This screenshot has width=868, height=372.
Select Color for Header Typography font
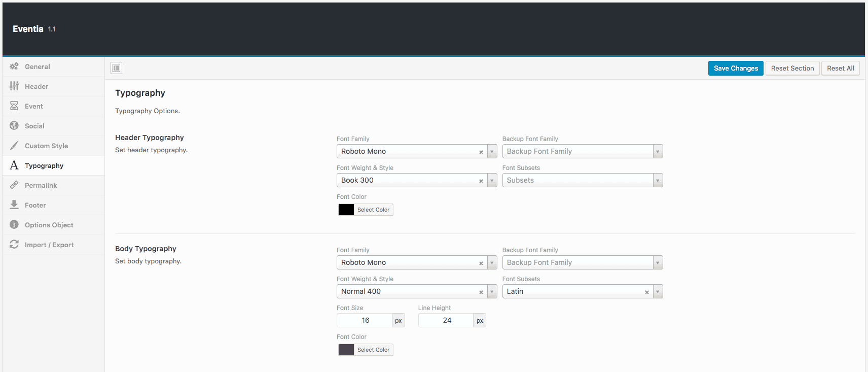click(373, 210)
